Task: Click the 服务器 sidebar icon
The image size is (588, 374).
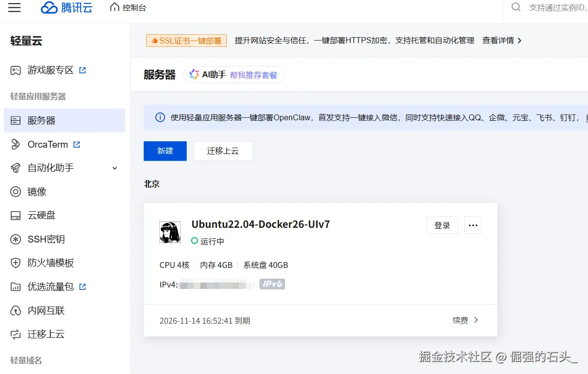Action: [x=16, y=120]
